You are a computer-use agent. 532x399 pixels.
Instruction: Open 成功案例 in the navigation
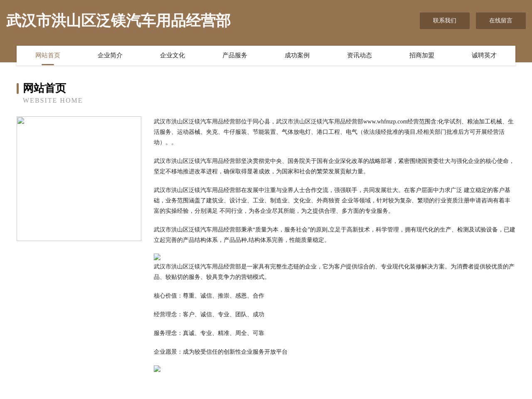tap(297, 55)
